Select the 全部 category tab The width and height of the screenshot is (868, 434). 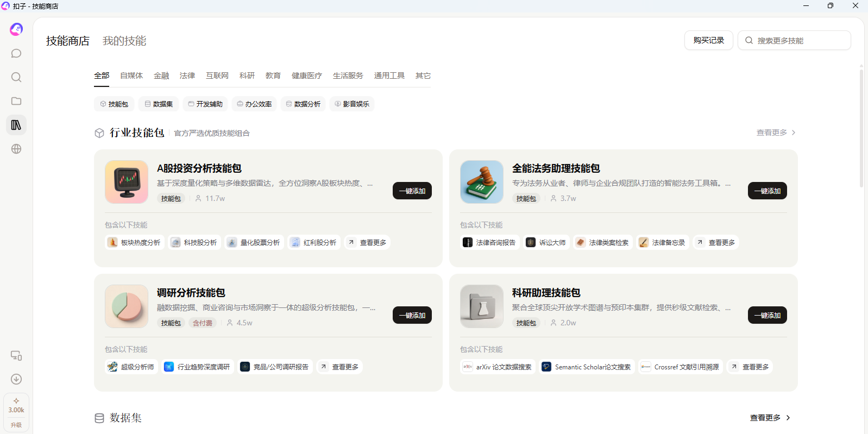(102, 76)
